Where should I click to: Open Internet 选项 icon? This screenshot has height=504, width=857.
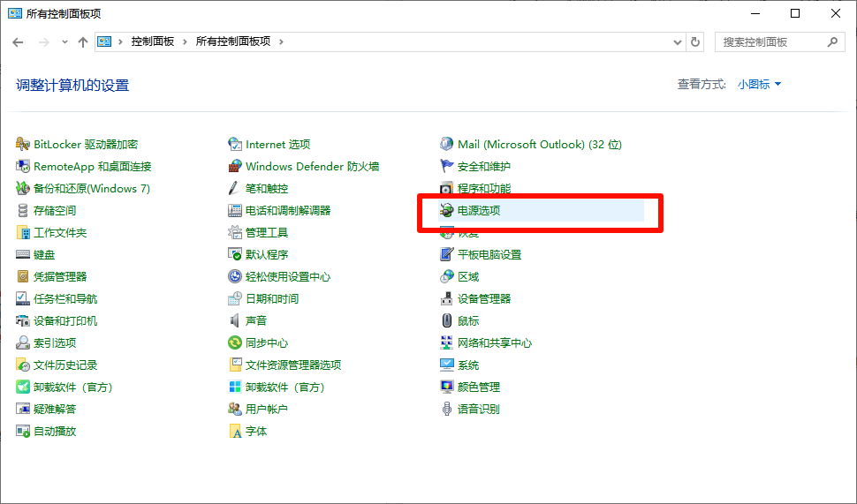coord(234,144)
